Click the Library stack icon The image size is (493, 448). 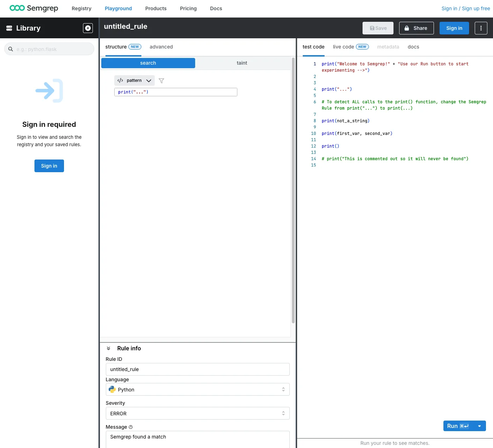coord(9,28)
